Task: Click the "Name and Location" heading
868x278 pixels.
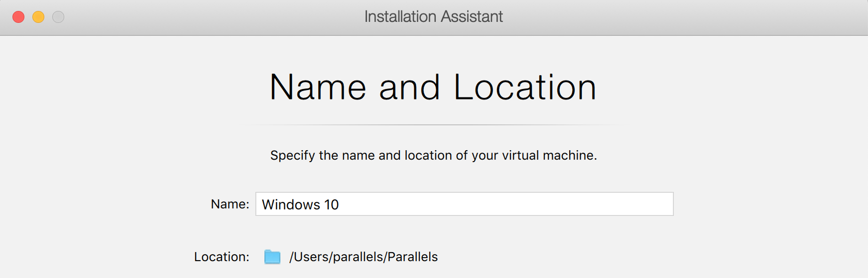Action: click(x=433, y=88)
